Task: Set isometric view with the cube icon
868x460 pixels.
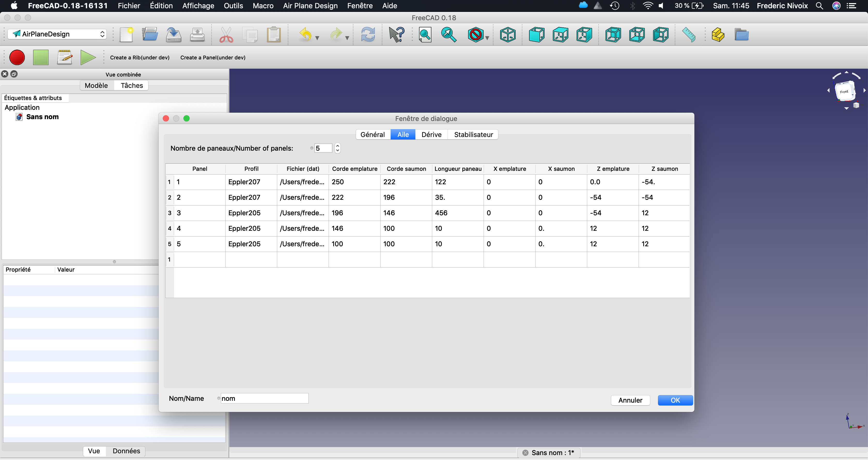Action: (507, 34)
